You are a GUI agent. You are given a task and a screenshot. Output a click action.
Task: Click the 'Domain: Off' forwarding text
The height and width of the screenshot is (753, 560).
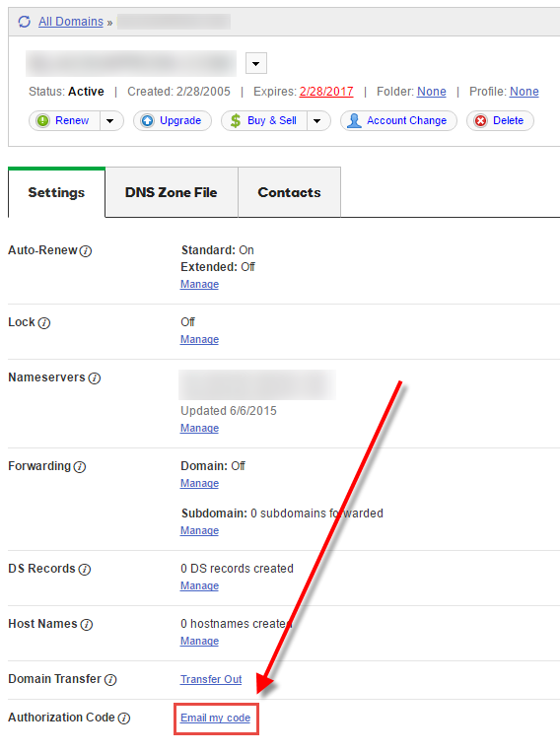click(x=213, y=466)
